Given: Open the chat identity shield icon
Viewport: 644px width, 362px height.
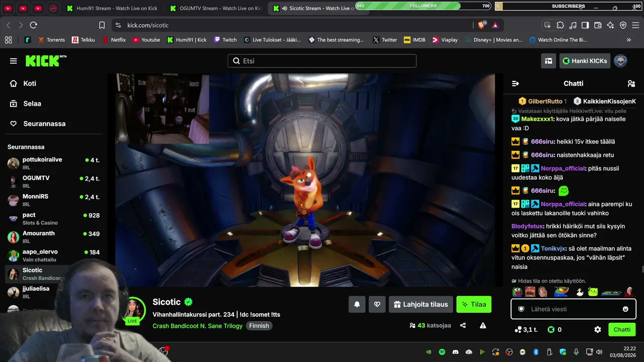Looking at the screenshot, I should (x=521, y=309).
